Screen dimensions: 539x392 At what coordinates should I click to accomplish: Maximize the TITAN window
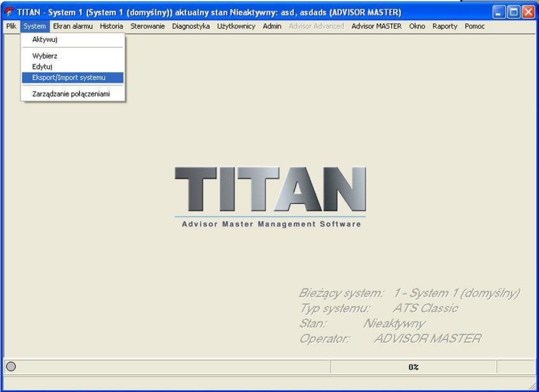[514, 12]
